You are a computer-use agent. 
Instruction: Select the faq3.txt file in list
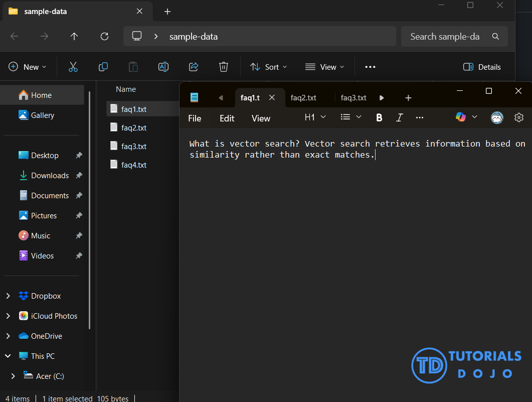(134, 147)
